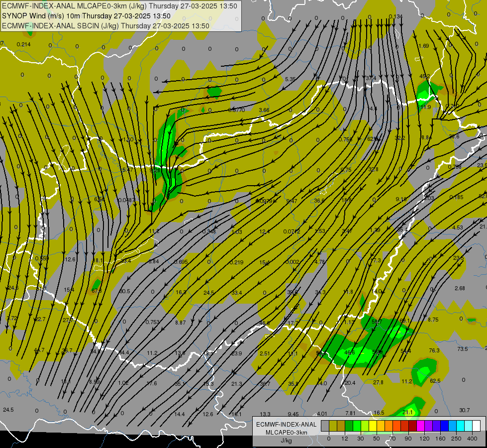Click the map value 5.47
Image resolution: width=487 pixels, height=448 pixels.
(x=128, y=170)
